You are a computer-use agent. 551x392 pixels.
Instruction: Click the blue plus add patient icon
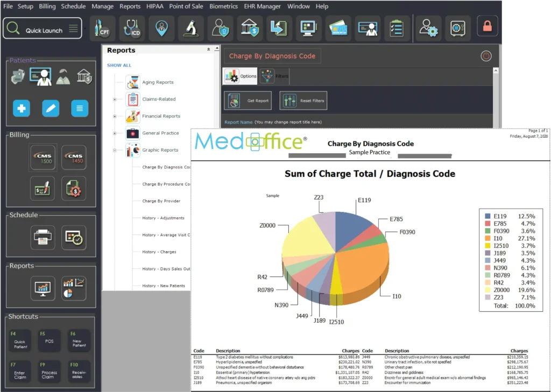pos(22,109)
